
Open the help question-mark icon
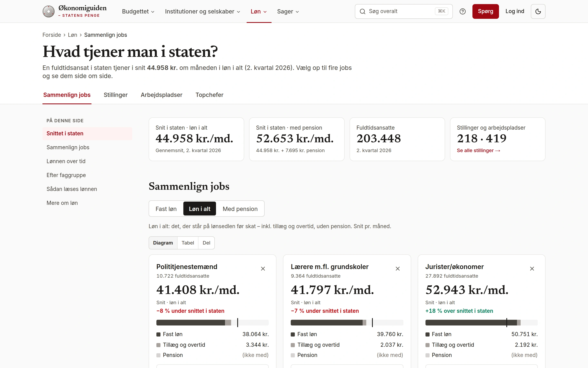(462, 11)
